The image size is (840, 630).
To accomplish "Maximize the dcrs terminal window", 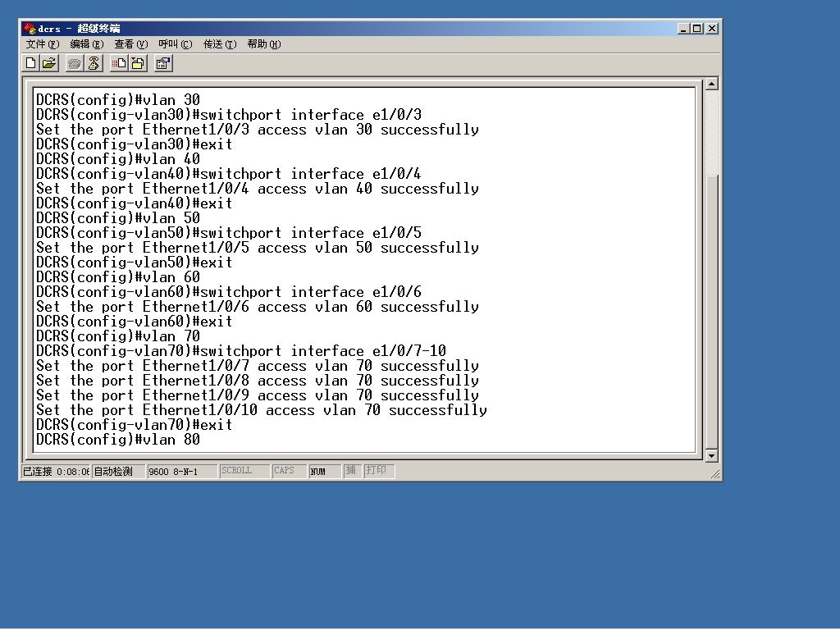I will point(696,29).
